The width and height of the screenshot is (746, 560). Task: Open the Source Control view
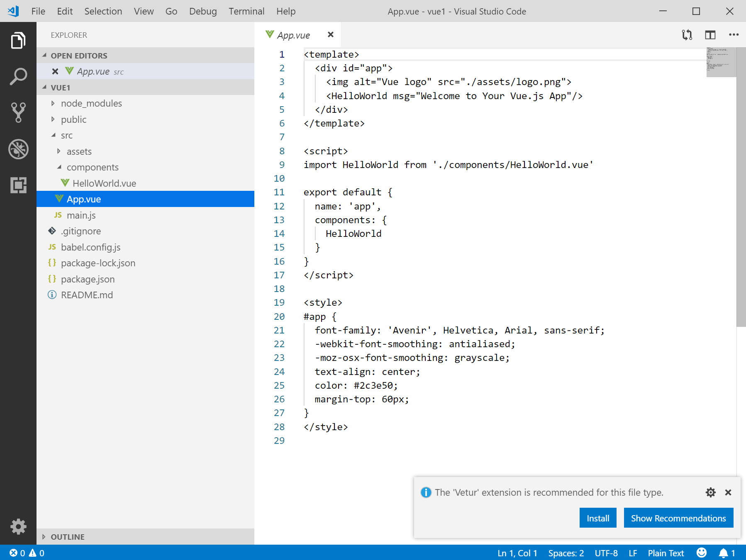[18, 112]
